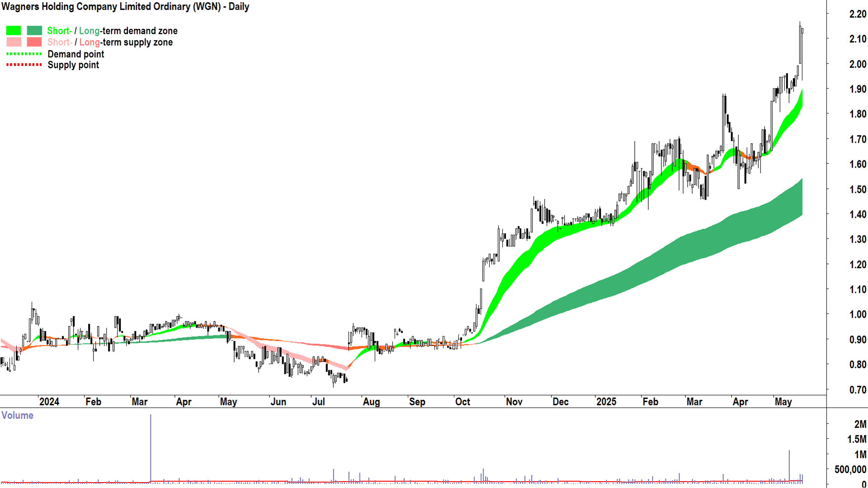868x488 pixels.
Task: Click the Volume panel label
Action: tap(18, 416)
